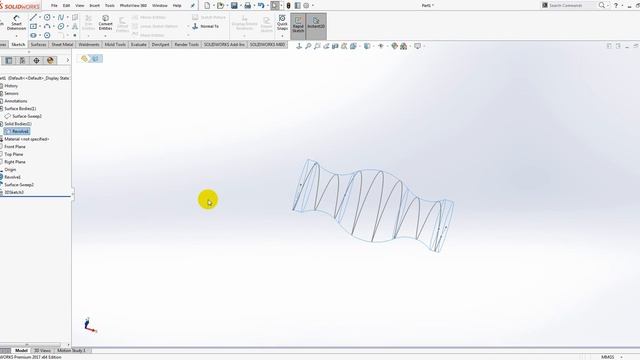
Task: Switch to the Surfaces ribbon tab
Action: point(38,44)
